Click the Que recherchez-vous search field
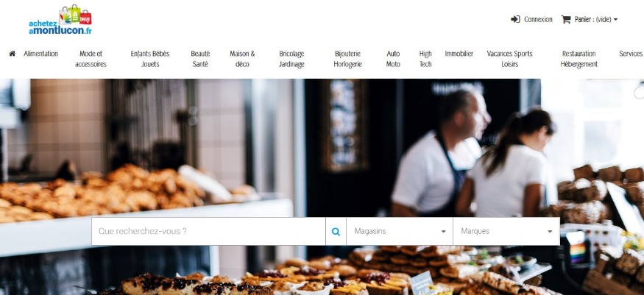644x295 pixels. [208, 232]
